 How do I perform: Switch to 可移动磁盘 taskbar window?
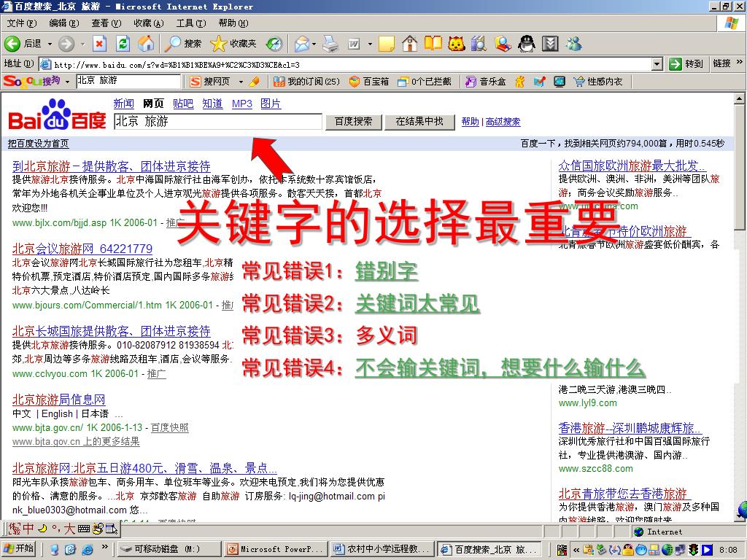[169, 549]
